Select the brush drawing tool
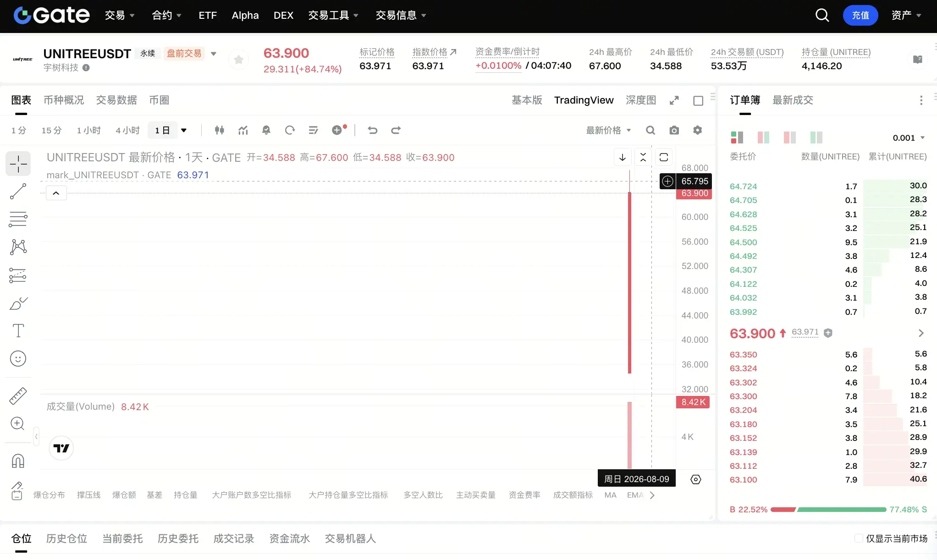The image size is (937, 560). 18,303
